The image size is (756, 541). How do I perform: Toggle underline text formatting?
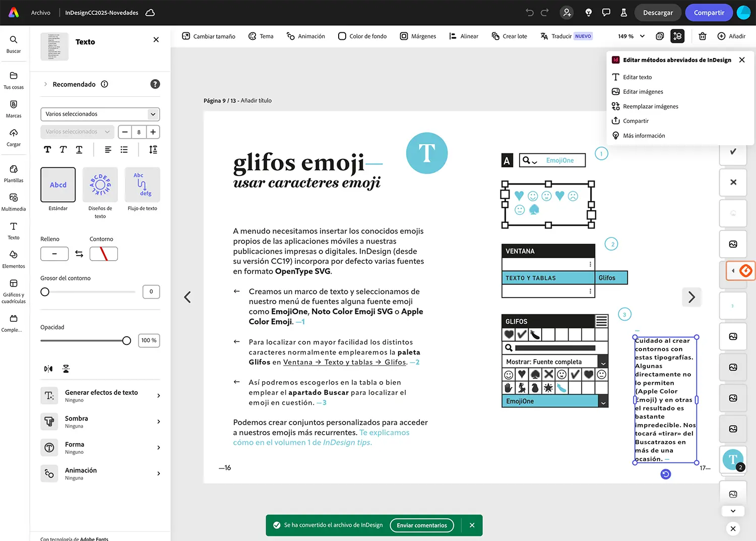[x=79, y=150]
